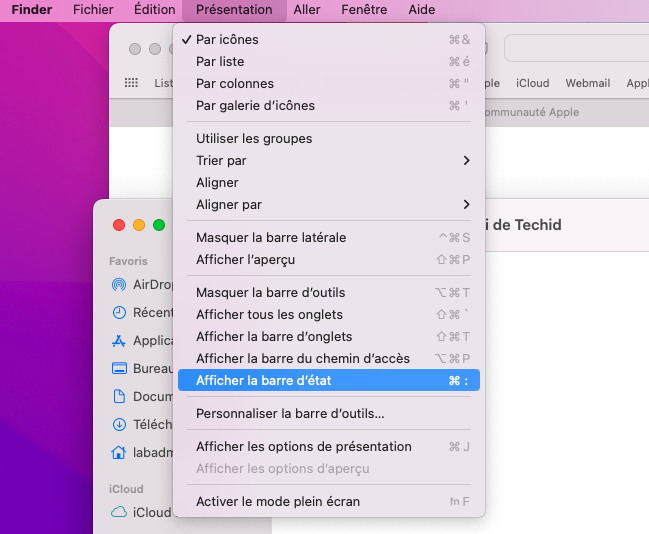Open the Fichier menu
The height and width of the screenshot is (534, 649).
point(93,10)
